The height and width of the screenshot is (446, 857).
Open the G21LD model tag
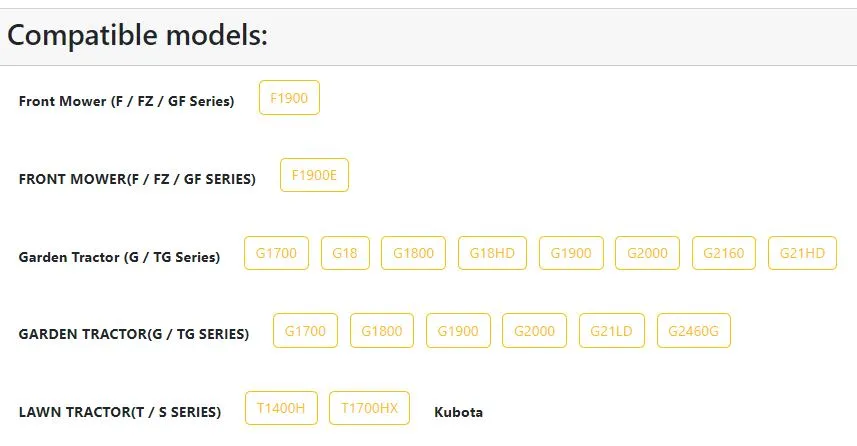(x=612, y=331)
